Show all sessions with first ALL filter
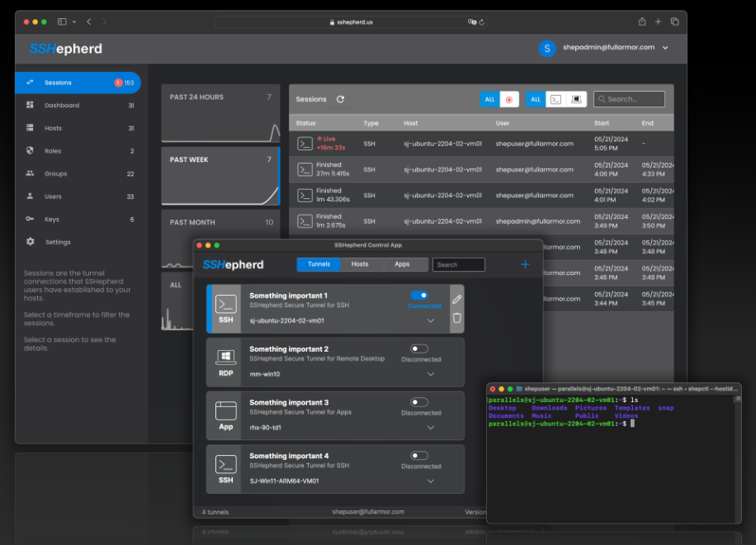Viewport: 756px width, 545px height. [x=489, y=99]
